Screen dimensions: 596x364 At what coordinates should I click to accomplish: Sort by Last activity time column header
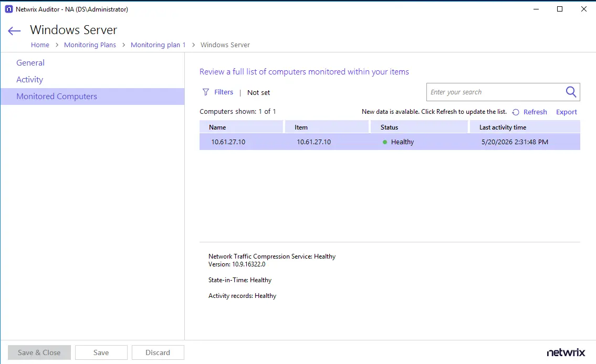click(525, 127)
